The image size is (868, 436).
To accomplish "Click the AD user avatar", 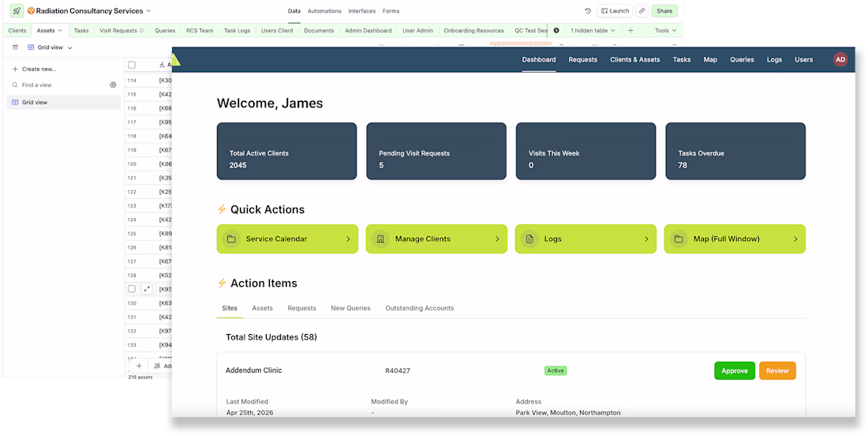I will (840, 60).
